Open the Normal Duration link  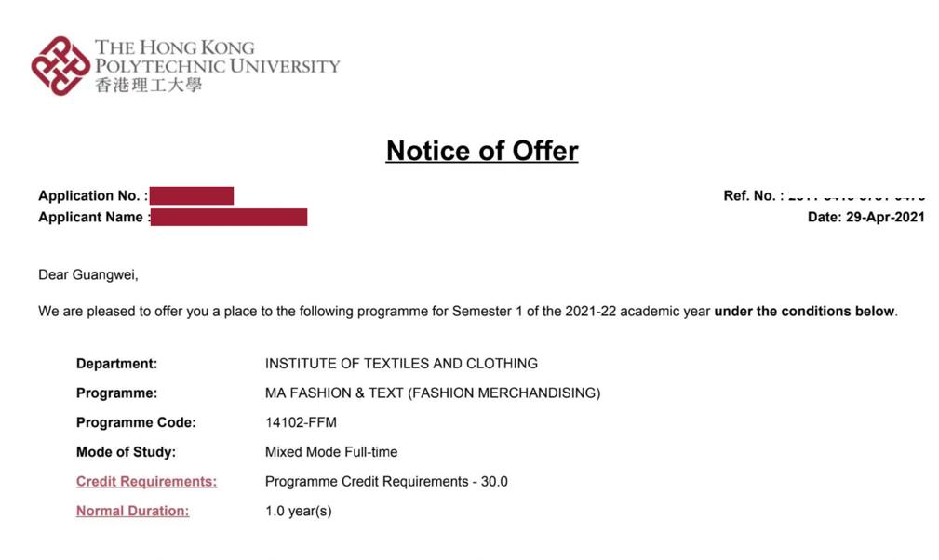(x=132, y=511)
